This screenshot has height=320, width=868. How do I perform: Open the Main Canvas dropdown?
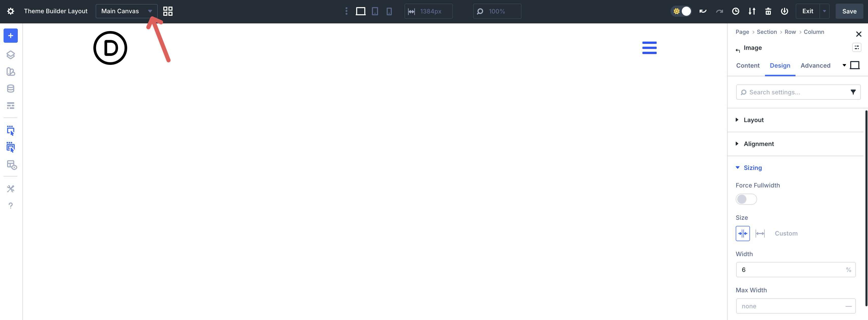[126, 11]
